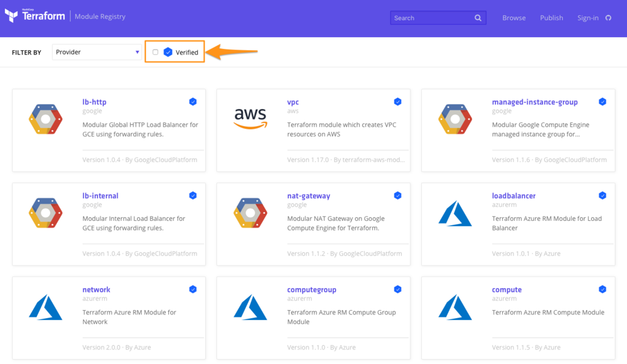Open the network module
The height and width of the screenshot is (364, 627).
[96, 290]
